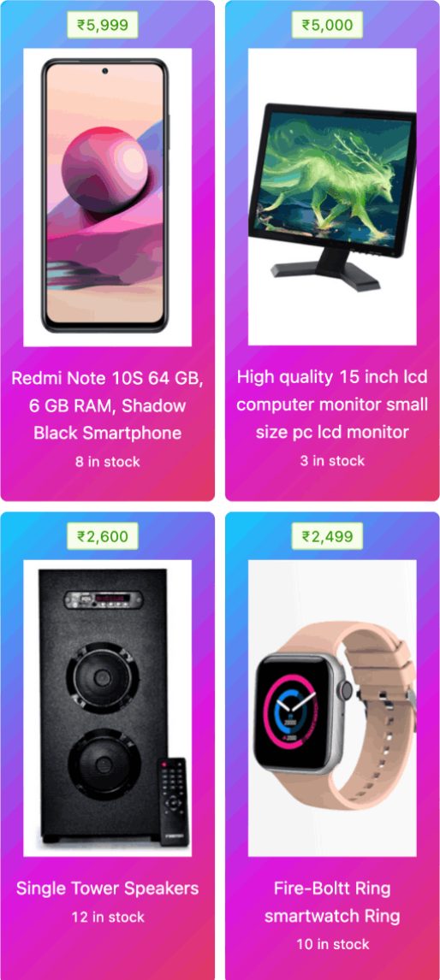Click the remote control in speaker image
Screen dimensions: 440x980
coord(173,802)
